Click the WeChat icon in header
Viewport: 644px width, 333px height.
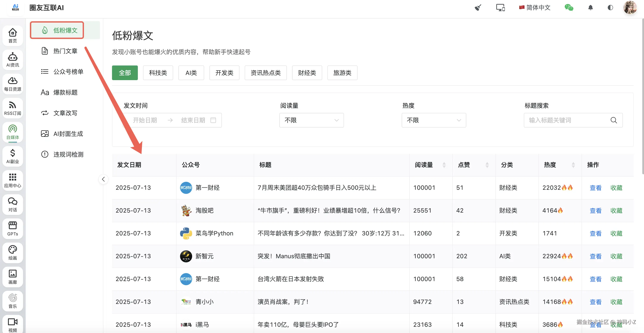click(x=569, y=8)
